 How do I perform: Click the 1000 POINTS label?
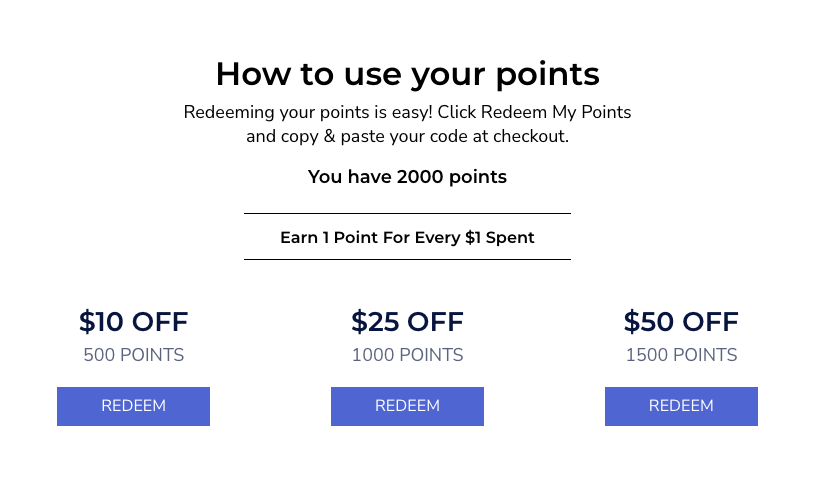coord(407,355)
